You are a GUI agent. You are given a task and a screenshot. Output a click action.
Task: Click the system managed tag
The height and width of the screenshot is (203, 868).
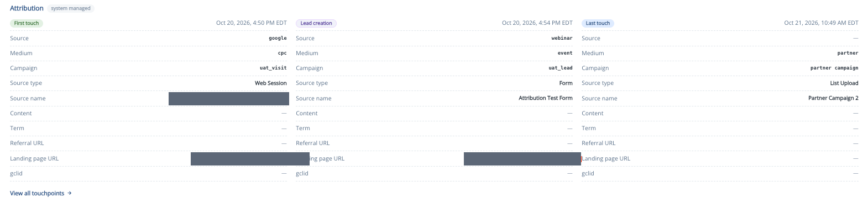click(71, 8)
